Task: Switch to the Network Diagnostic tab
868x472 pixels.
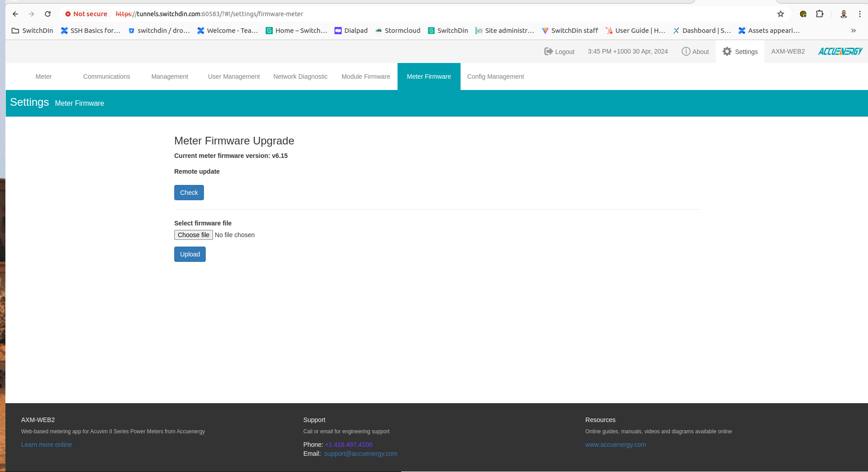Action: (x=300, y=76)
